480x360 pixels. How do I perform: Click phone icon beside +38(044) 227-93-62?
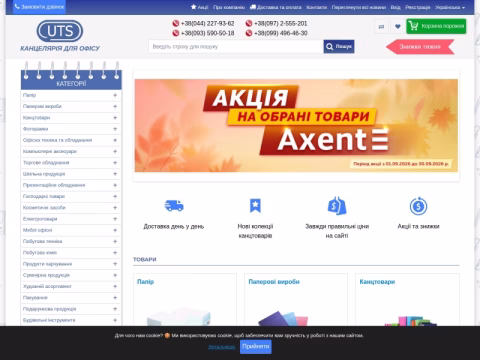pos(176,23)
